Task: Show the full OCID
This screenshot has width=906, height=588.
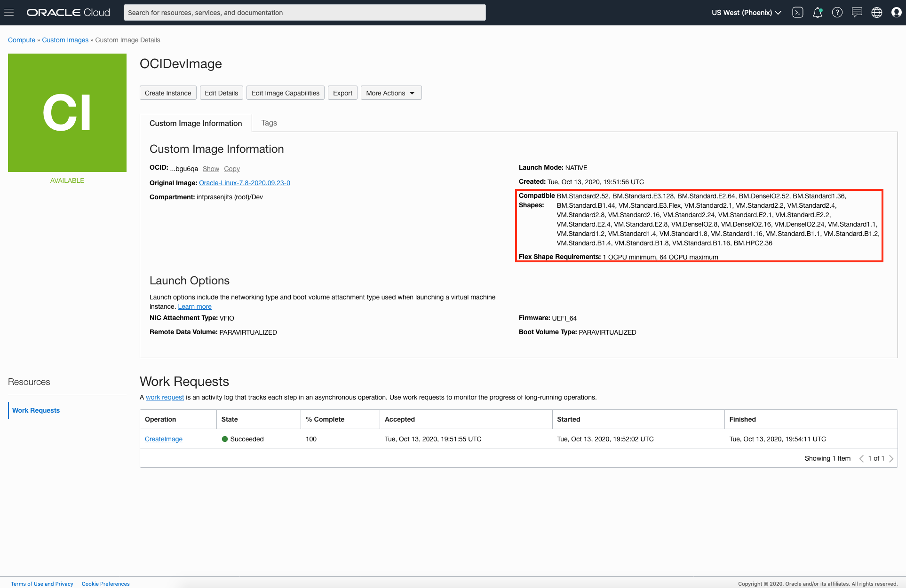Action: [x=211, y=169]
